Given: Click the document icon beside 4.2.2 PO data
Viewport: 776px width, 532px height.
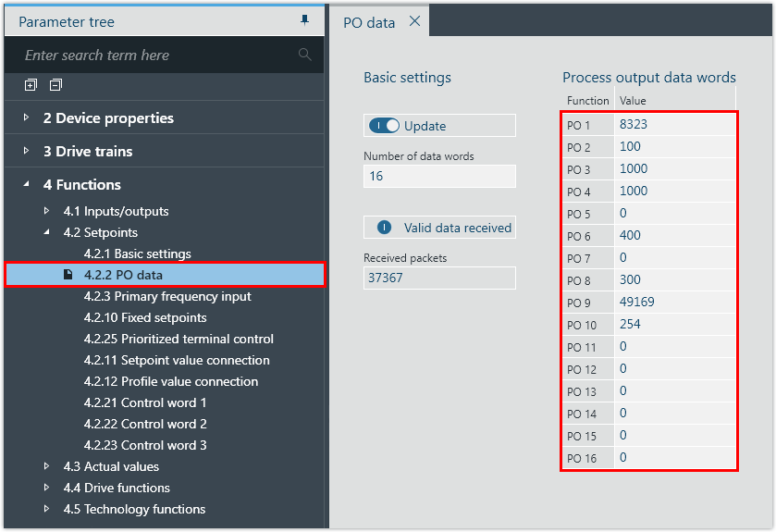Looking at the screenshot, I should tap(68, 275).
